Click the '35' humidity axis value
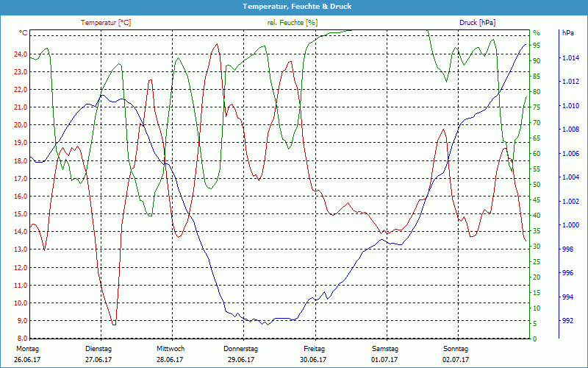Viewport: 588px width, 368px height. (537, 230)
